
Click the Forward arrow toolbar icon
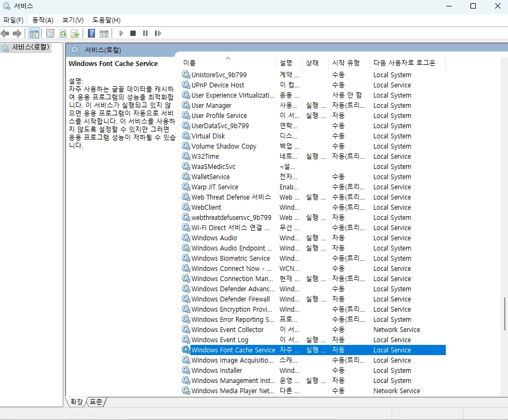pyautogui.click(x=17, y=33)
